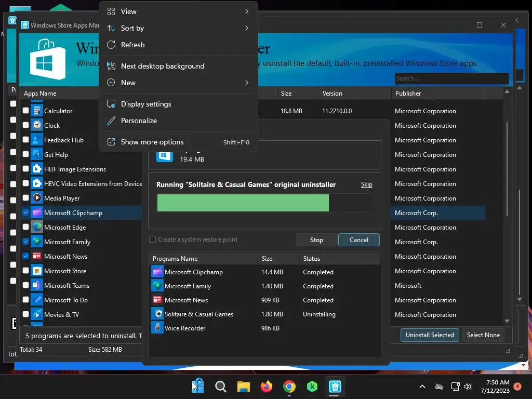Click the Microsoft News icon in the uninstall progress list
Screen dimensions: 532x399
(x=157, y=300)
